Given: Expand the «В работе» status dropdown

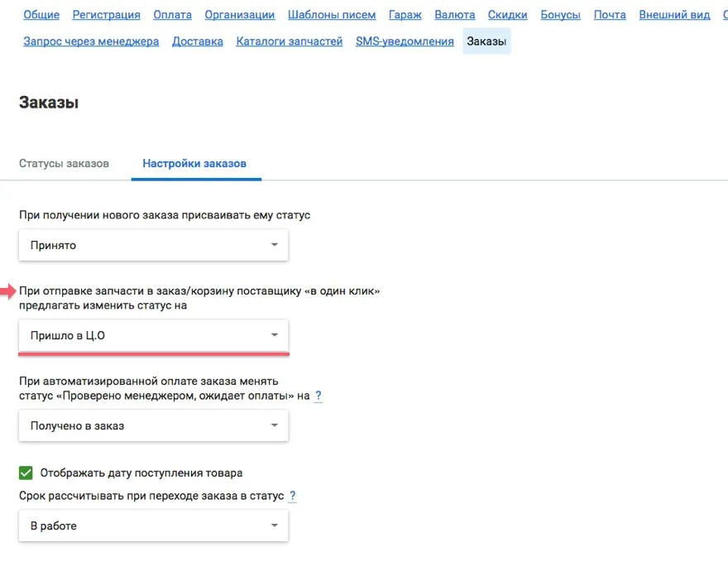Looking at the screenshot, I should [x=153, y=525].
